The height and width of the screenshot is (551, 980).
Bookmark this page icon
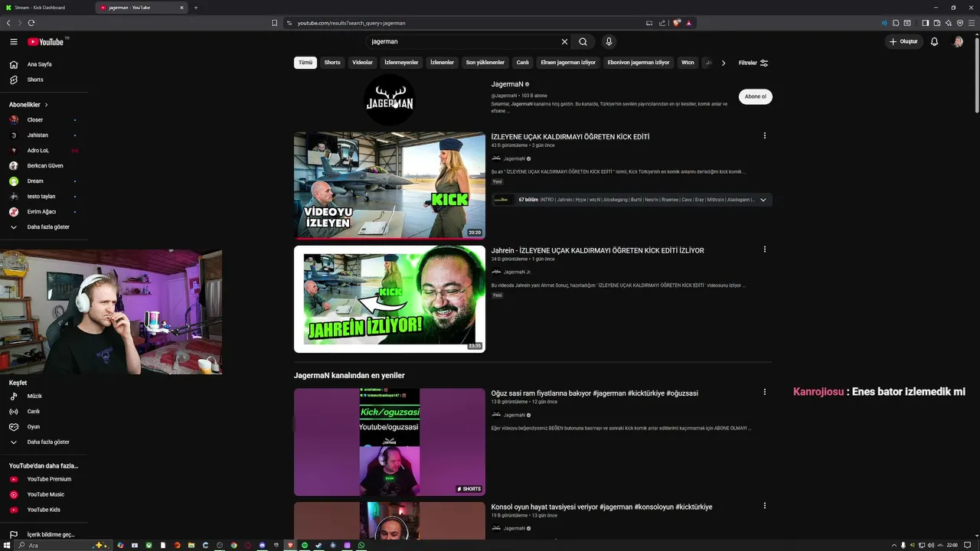(274, 23)
